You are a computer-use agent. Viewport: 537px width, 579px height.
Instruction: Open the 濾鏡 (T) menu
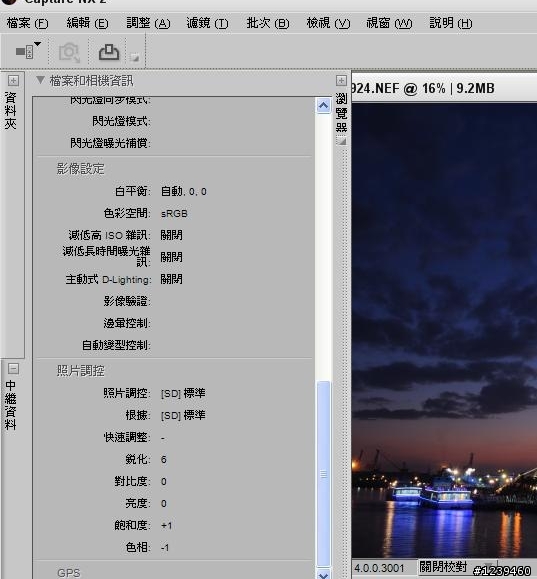pyautogui.click(x=207, y=23)
